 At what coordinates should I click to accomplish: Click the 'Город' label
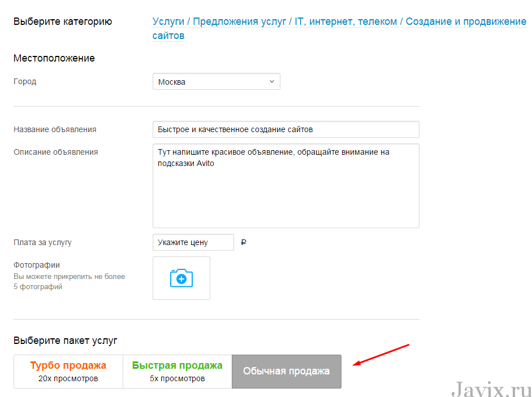point(25,82)
